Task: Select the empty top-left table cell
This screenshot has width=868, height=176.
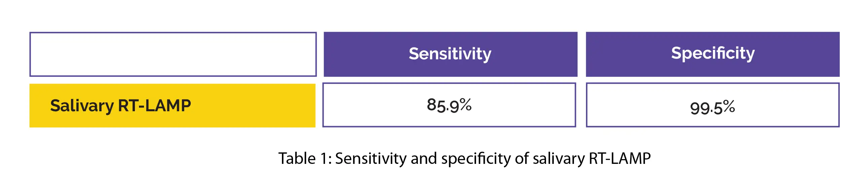Action: point(173,54)
